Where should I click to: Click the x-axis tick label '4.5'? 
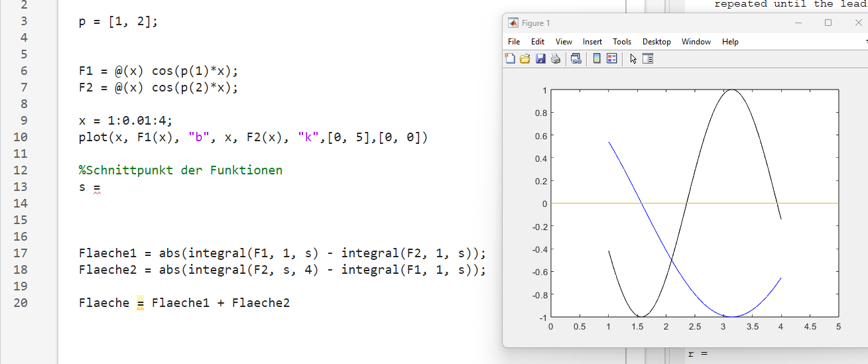(810, 327)
